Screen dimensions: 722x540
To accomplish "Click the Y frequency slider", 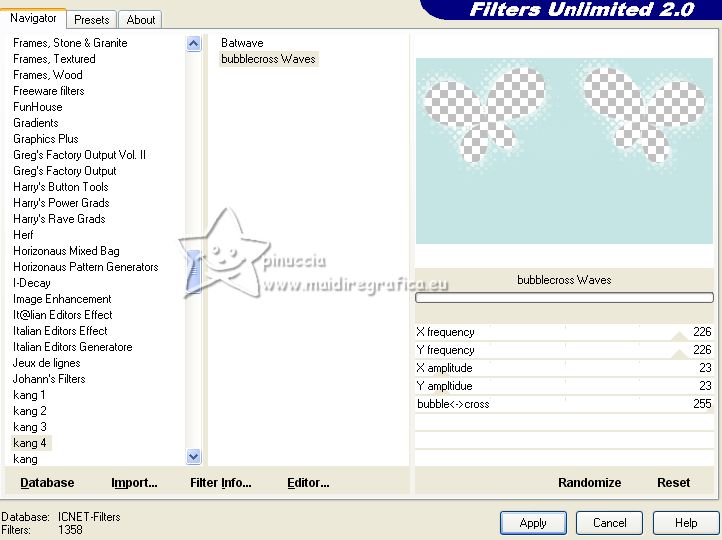I will click(x=564, y=350).
